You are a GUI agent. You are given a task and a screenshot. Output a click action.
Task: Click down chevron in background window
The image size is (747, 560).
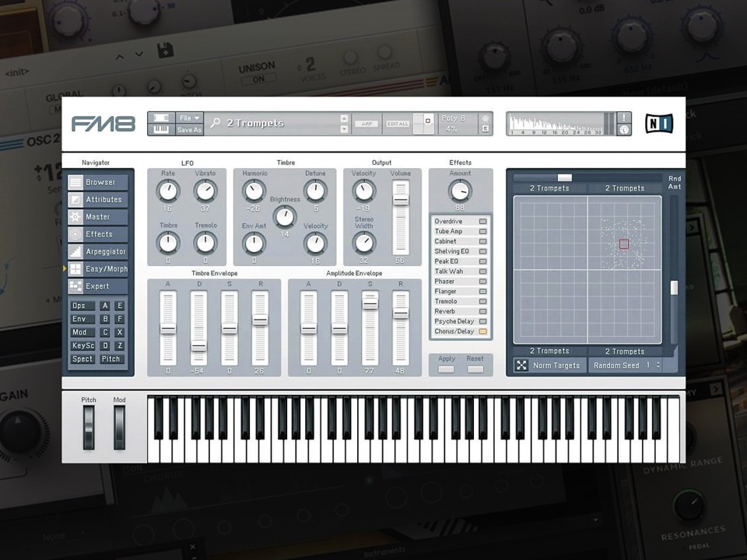(139, 54)
